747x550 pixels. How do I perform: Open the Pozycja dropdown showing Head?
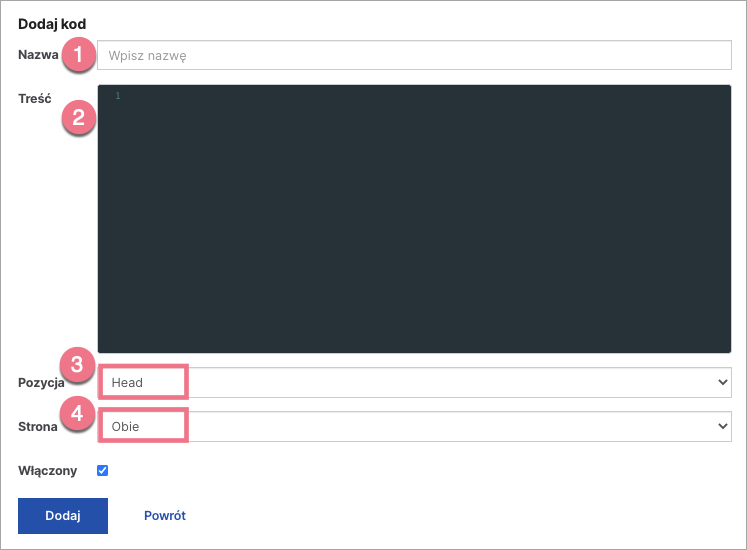pyautogui.click(x=414, y=382)
